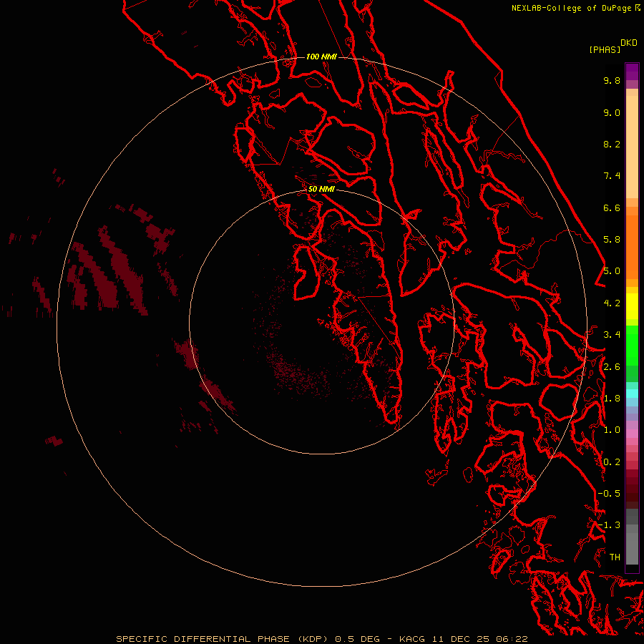Click the 3.4 scale value
This screenshot has height=644, width=644.
coord(612,335)
